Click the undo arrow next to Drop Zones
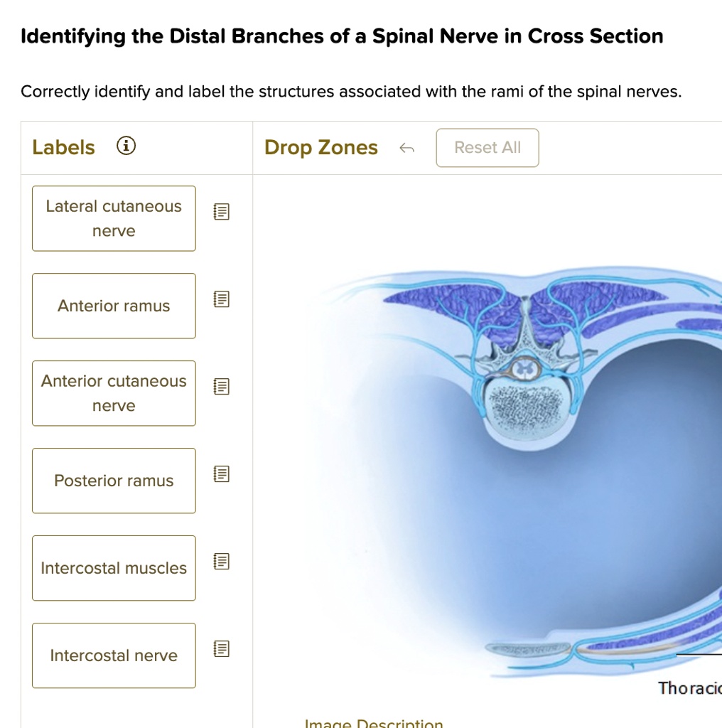This screenshot has height=728, width=722. click(x=407, y=147)
